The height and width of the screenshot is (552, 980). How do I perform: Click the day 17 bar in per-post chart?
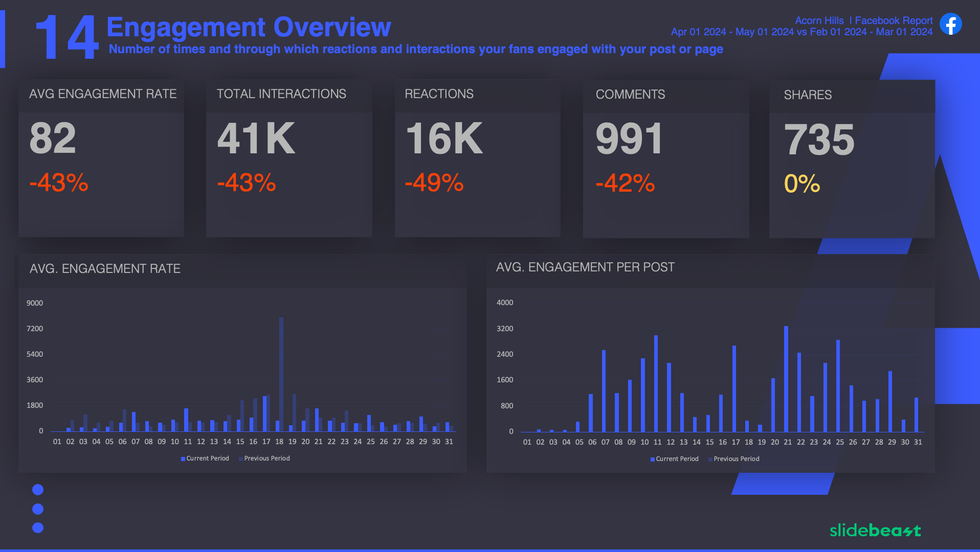click(x=734, y=388)
